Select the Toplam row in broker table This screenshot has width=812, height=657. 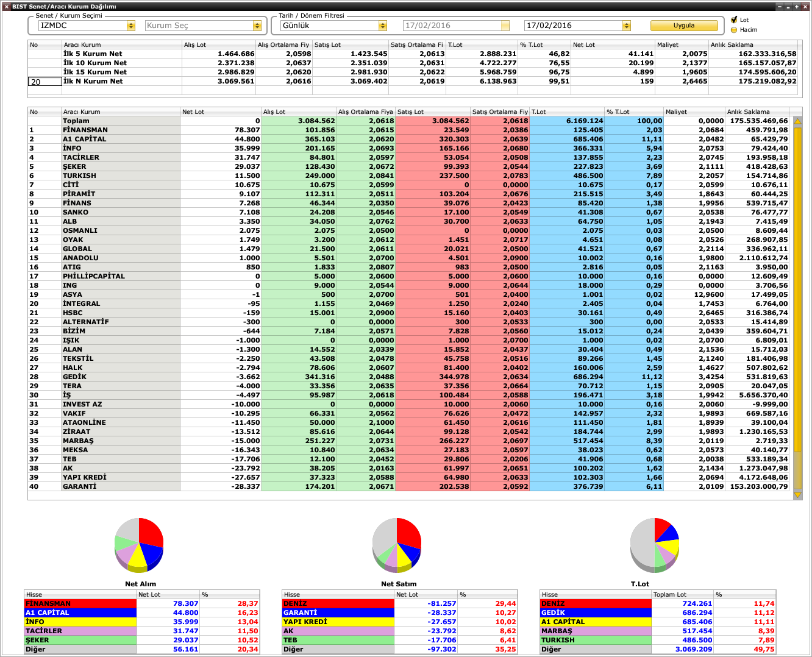click(x=408, y=121)
